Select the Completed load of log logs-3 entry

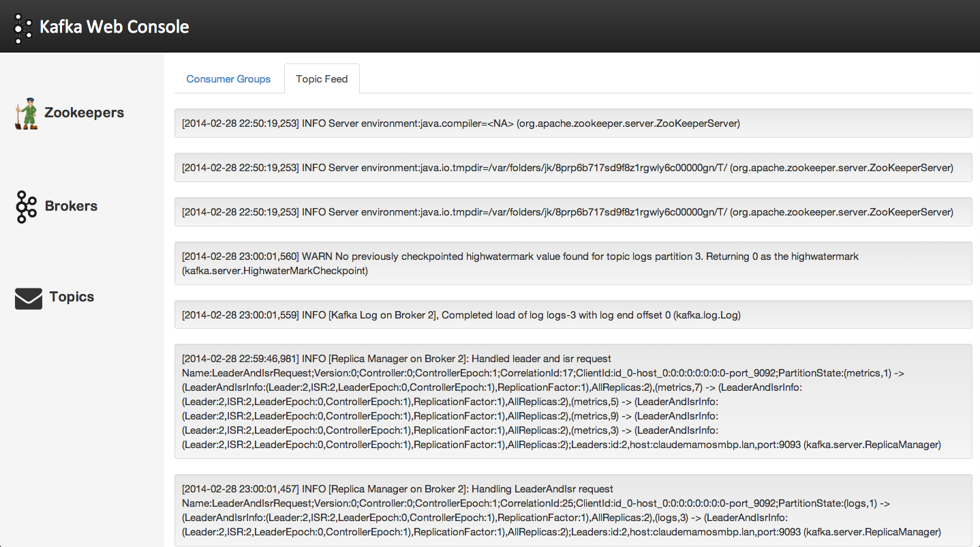(x=573, y=314)
